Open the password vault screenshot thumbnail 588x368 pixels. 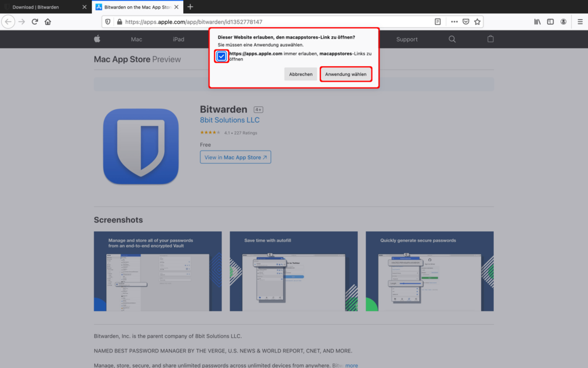click(x=158, y=271)
